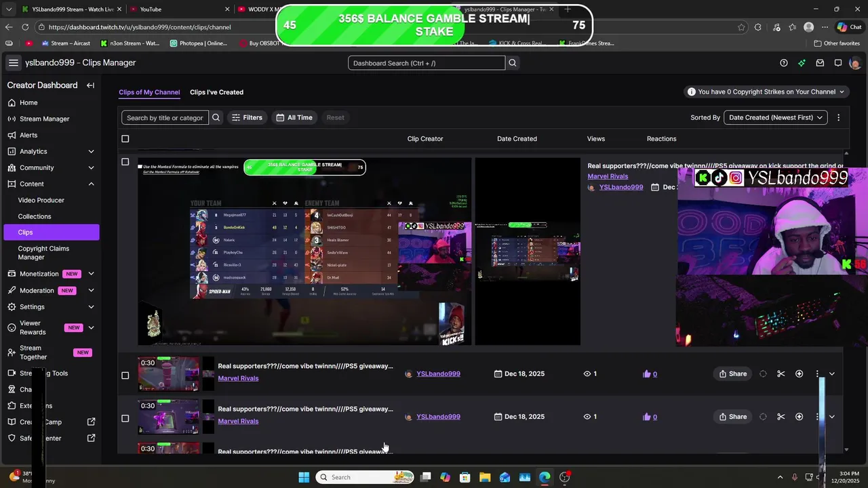Expand the Viewer Rewards sidebar section

click(x=91, y=327)
